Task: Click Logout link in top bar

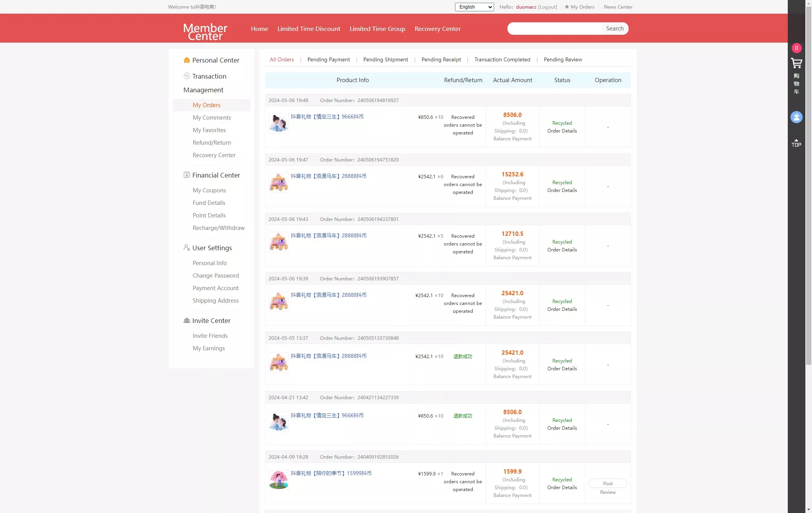Action: click(547, 7)
